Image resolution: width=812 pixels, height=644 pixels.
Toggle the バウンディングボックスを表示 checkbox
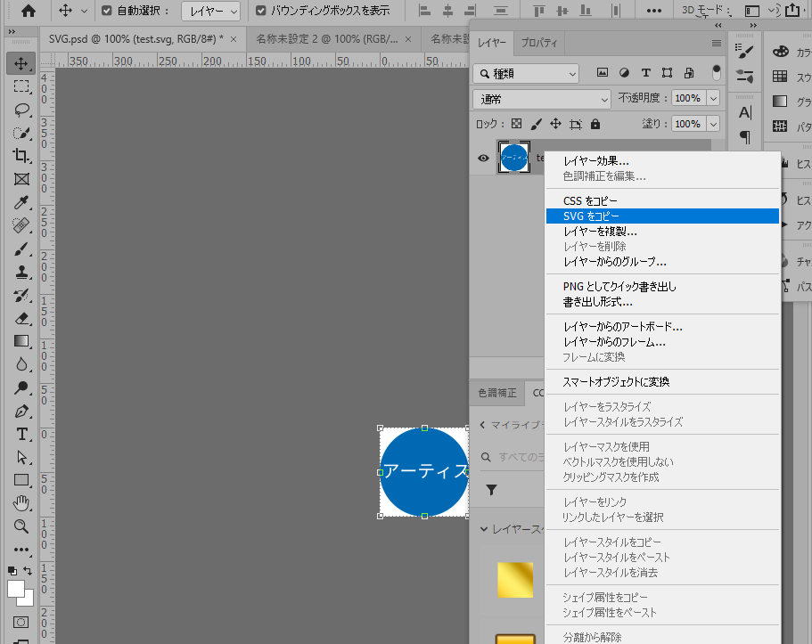point(261,11)
